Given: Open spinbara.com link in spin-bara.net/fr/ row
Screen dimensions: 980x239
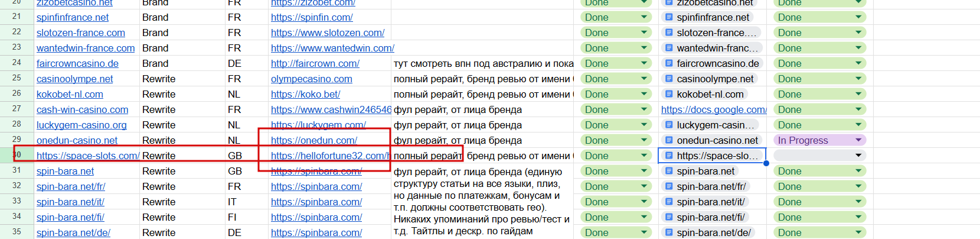Looking at the screenshot, I should [x=316, y=186].
